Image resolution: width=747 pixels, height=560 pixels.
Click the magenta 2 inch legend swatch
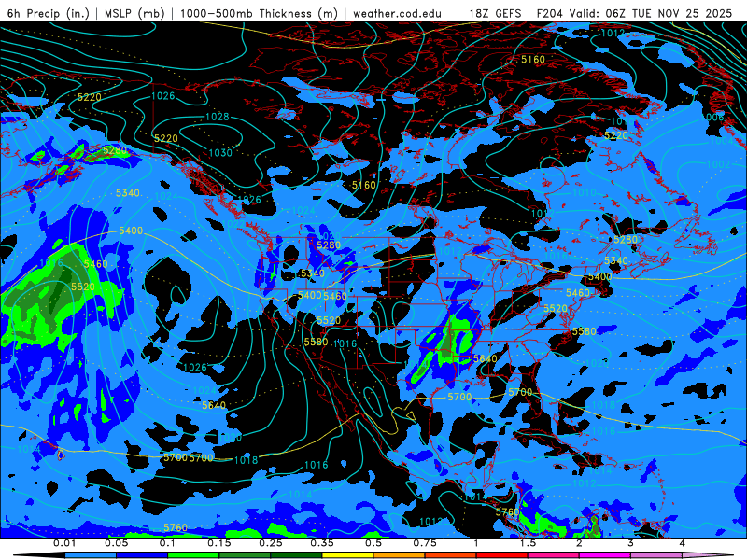(605, 555)
